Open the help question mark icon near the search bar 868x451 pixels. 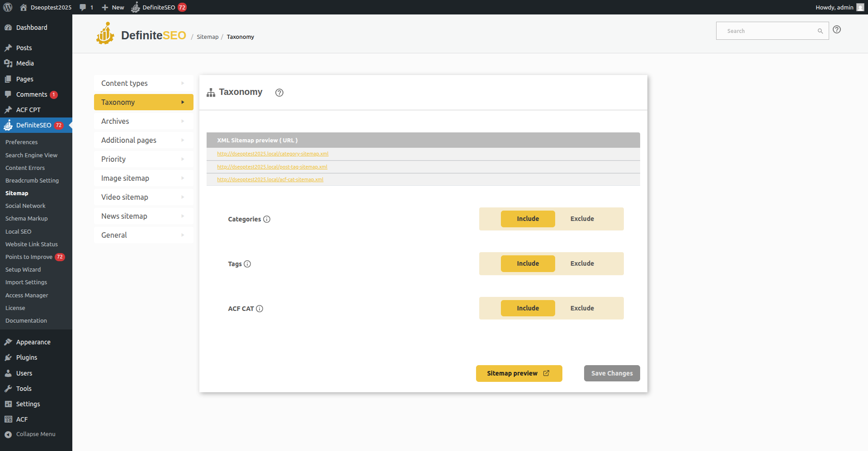837,29
